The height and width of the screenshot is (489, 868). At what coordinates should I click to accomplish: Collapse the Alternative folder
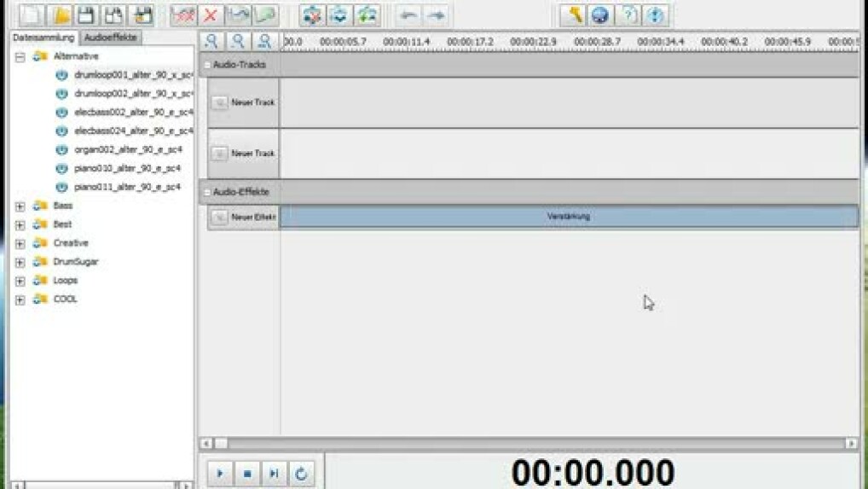coord(20,56)
